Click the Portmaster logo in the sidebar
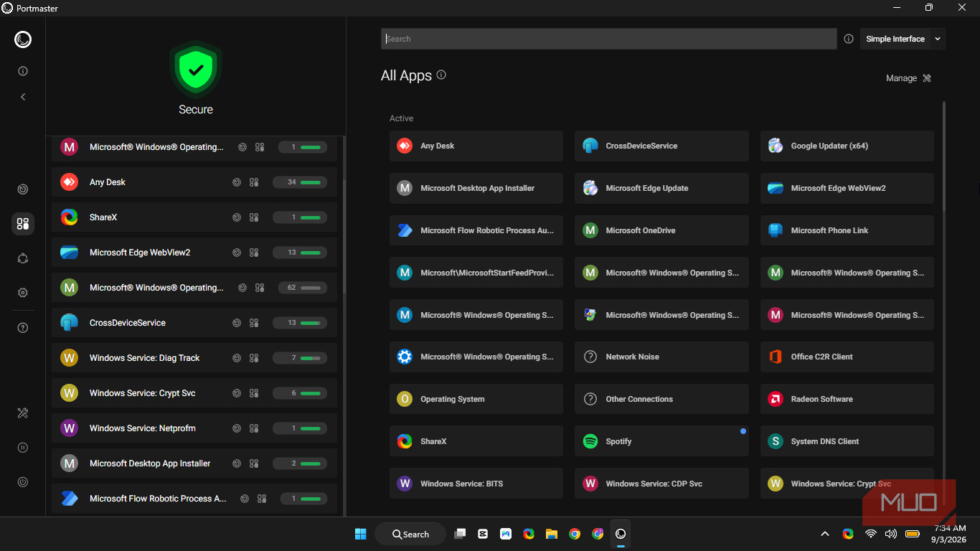This screenshot has width=980, height=551. 23,39
